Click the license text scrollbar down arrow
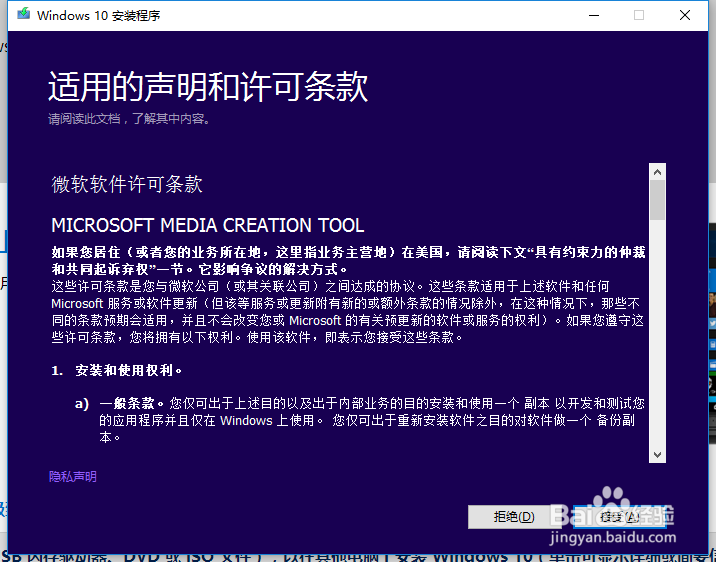Viewport: 716px width, 562px height. click(657, 454)
